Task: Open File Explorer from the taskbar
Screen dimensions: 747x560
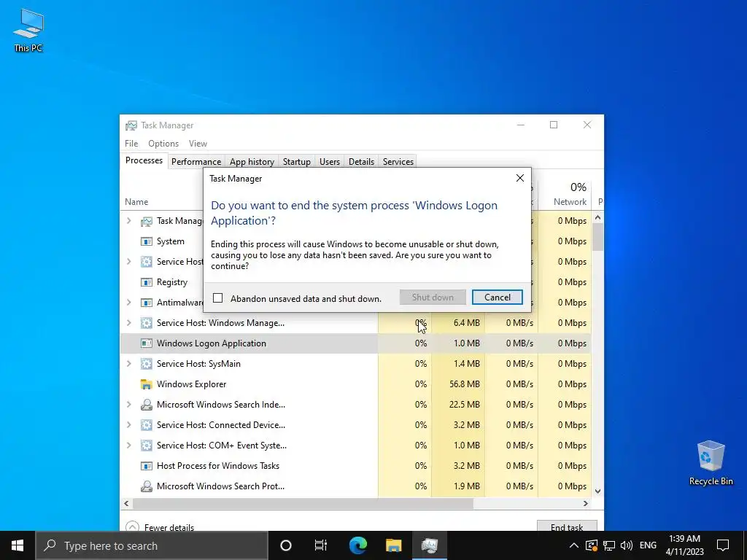Action: coord(393,545)
